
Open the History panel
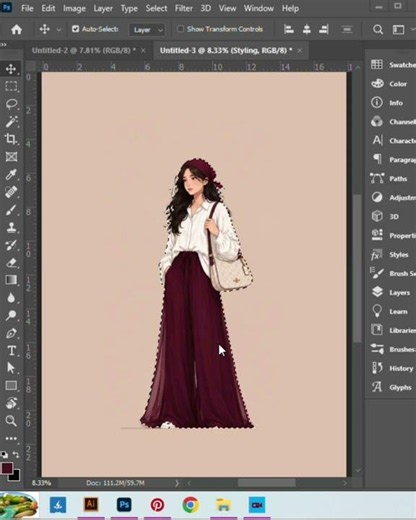(392, 368)
